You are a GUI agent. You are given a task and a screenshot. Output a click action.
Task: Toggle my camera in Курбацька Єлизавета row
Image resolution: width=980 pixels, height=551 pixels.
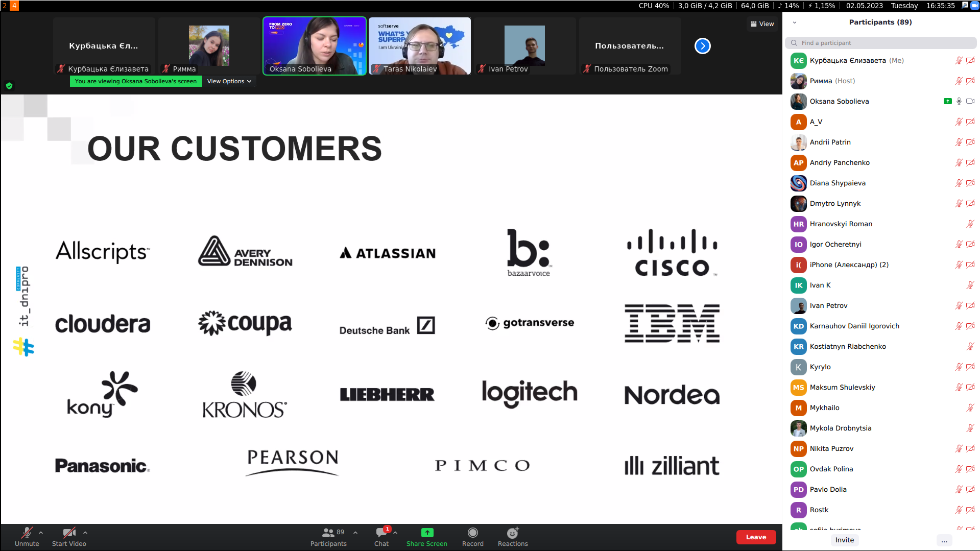click(x=970, y=60)
